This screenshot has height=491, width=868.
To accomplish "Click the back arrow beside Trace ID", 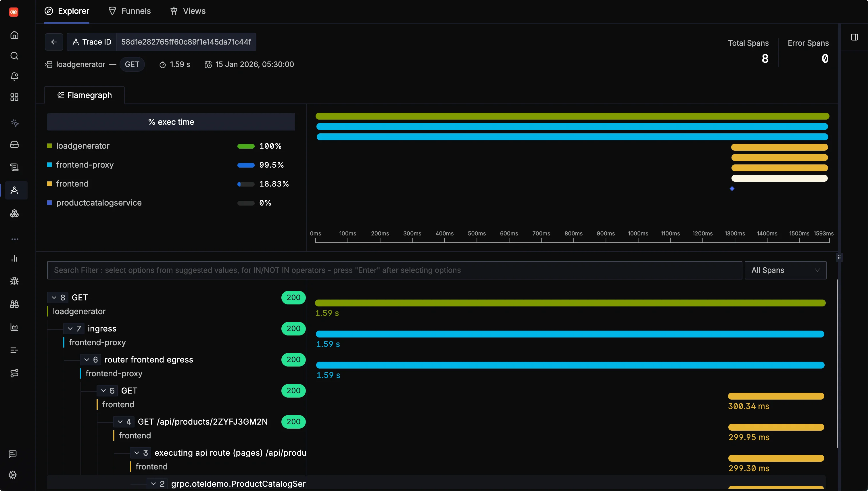I will tap(54, 42).
